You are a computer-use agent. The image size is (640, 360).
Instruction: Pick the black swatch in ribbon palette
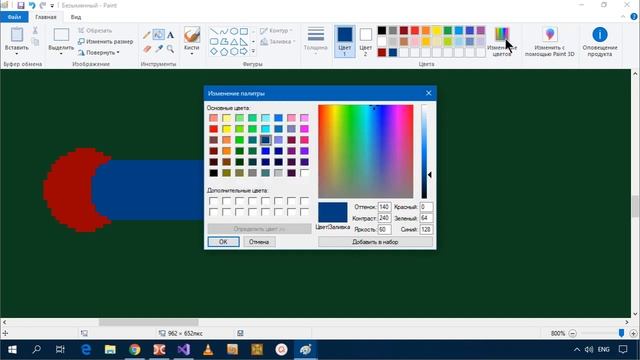(x=382, y=31)
